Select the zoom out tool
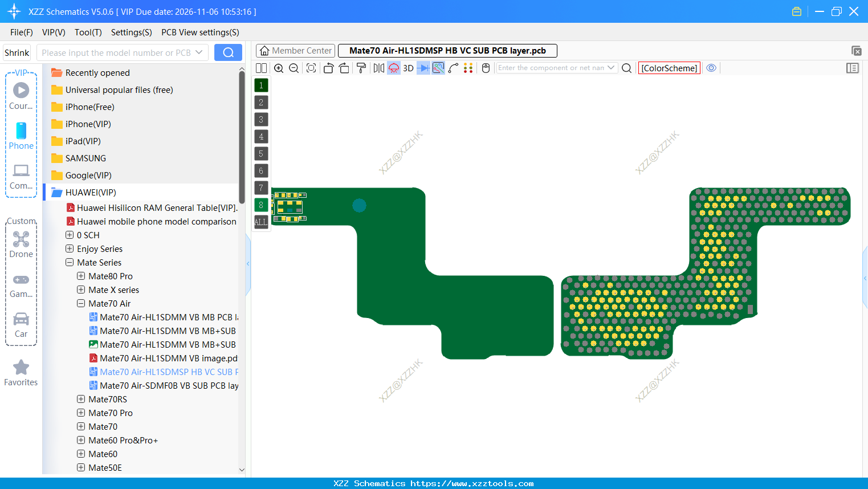This screenshot has height=489, width=868. pos(294,68)
